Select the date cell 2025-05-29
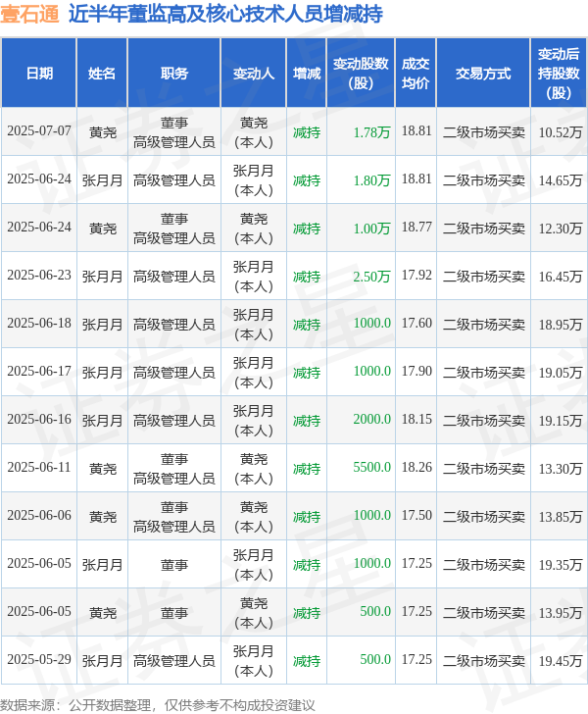 click(39, 660)
